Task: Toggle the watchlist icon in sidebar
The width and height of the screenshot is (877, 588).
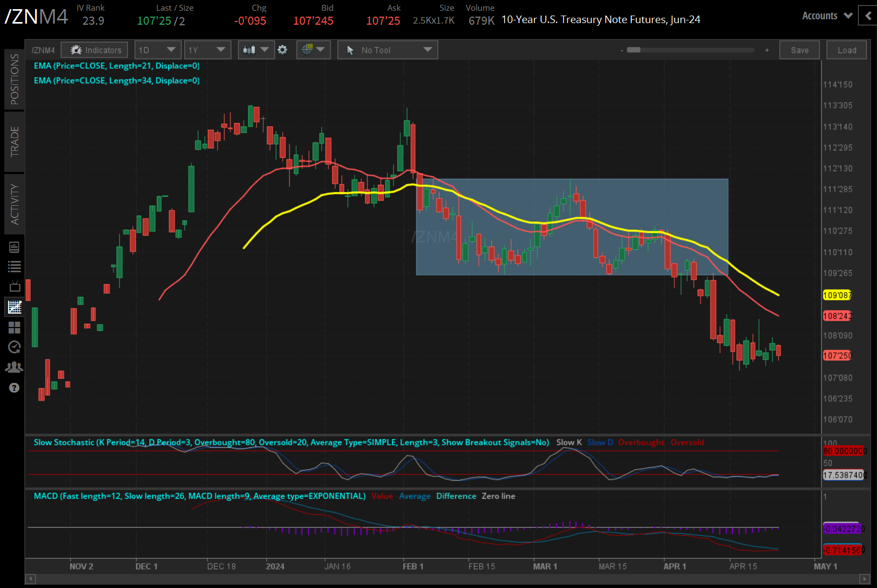Action: pos(15,266)
